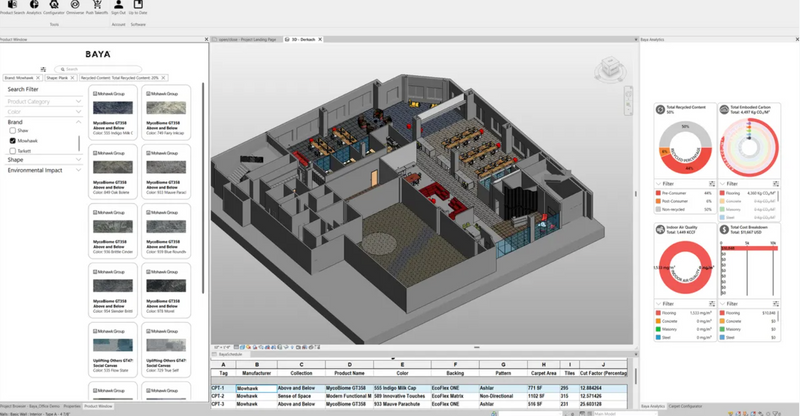The height and width of the screenshot is (416, 800).
Task: Select the MycoBiome 555 Indigo Milk Cap card
Action: (113, 112)
